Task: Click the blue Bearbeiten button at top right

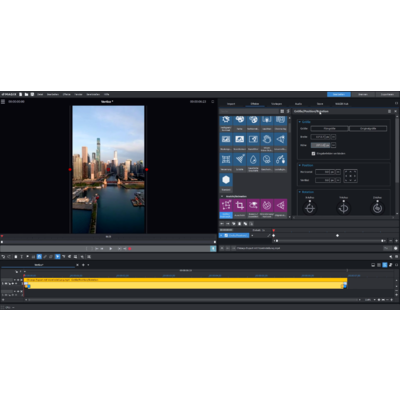Action: (339, 94)
